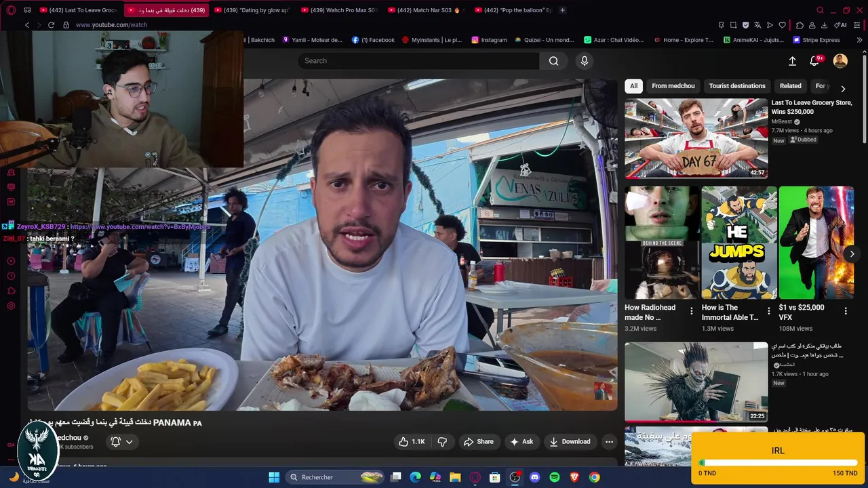Click the browser address bar URL
This screenshot has width=868, height=488.
click(111, 25)
